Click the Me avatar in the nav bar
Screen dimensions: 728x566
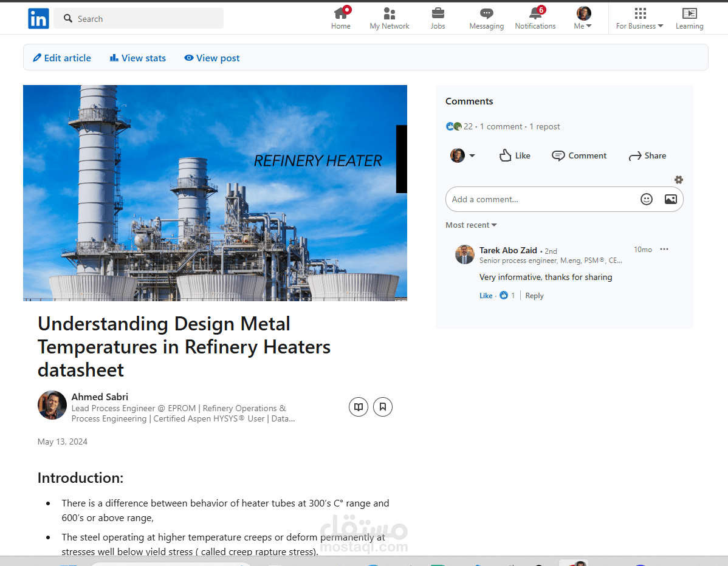tap(583, 13)
